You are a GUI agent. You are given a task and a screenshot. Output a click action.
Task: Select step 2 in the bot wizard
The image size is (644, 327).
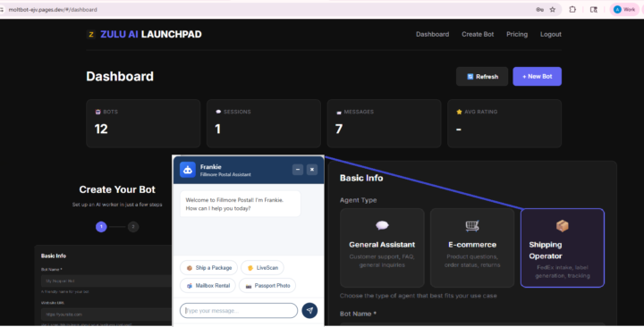(133, 226)
